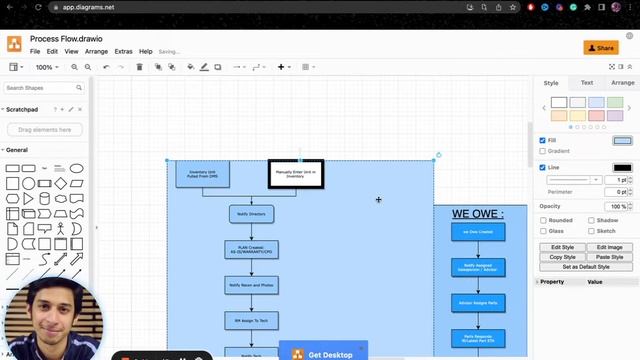Click the zoom out magnifier icon
Screen dimensions: 640x360
click(88, 67)
